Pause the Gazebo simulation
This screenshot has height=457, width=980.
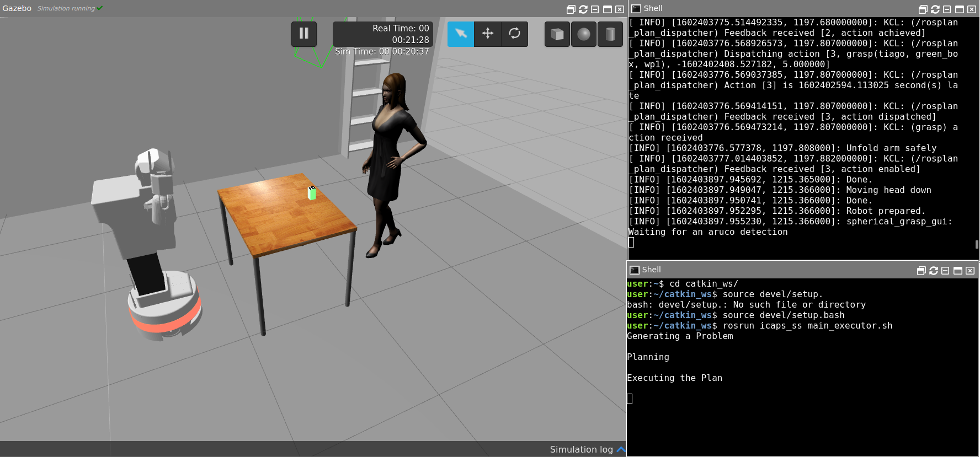pyautogui.click(x=304, y=34)
